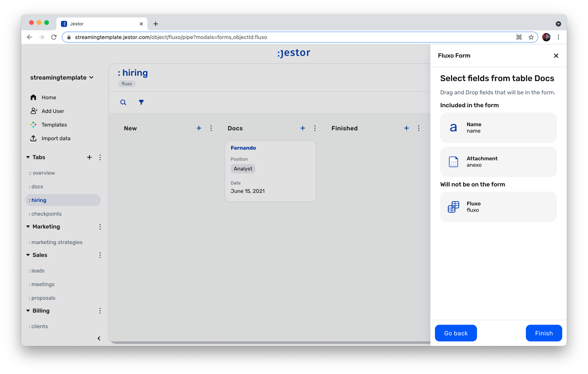Click the fluxo tag under hiring title
This screenshot has width=588, height=374.
(127, 84)
